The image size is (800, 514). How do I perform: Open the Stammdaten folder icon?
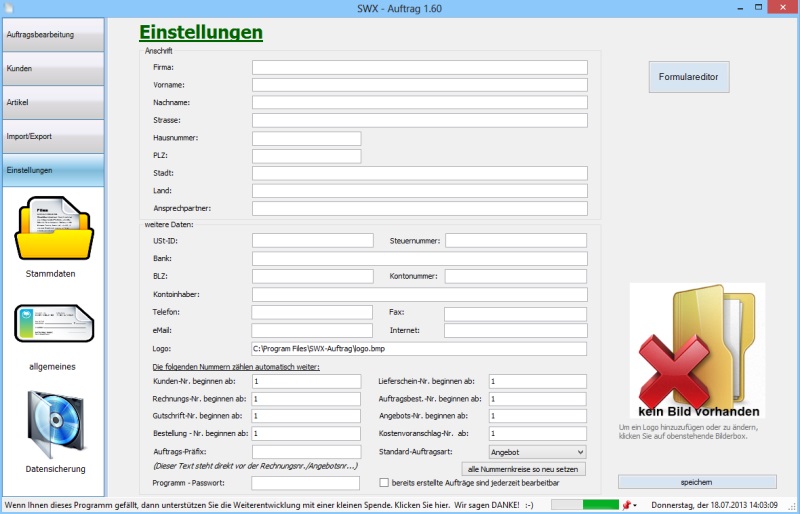(x=52, y=230)
